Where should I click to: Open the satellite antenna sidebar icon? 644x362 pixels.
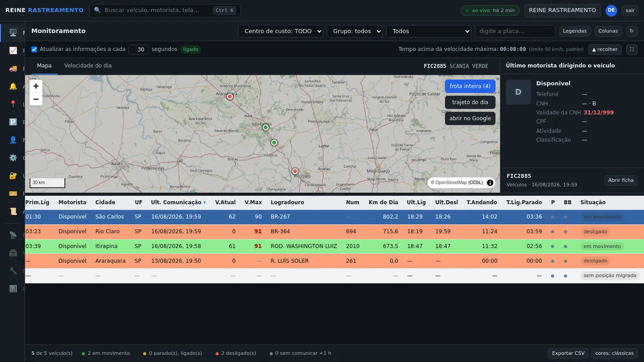13,235
